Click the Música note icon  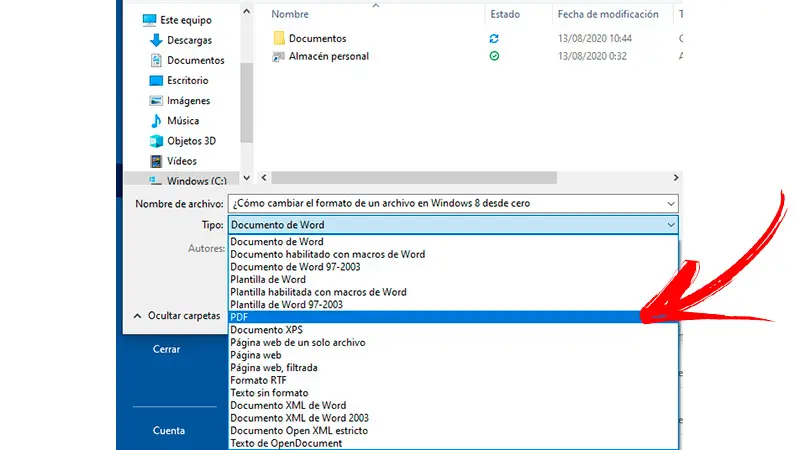coord(156,121)
